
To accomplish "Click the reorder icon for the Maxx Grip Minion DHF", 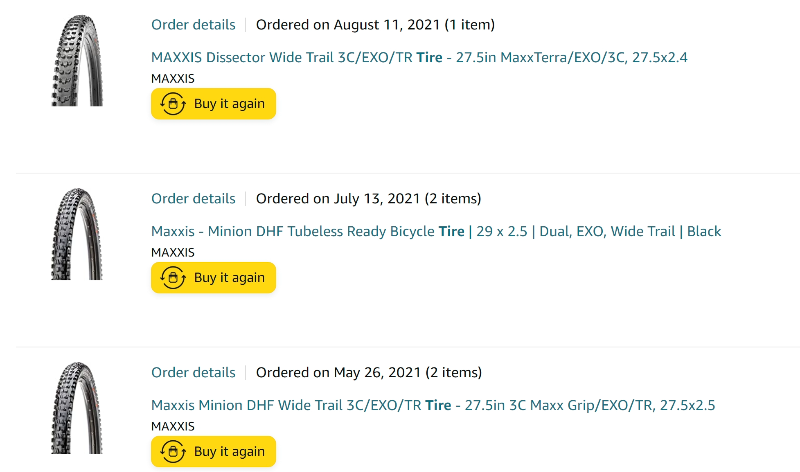I will 174,452.
